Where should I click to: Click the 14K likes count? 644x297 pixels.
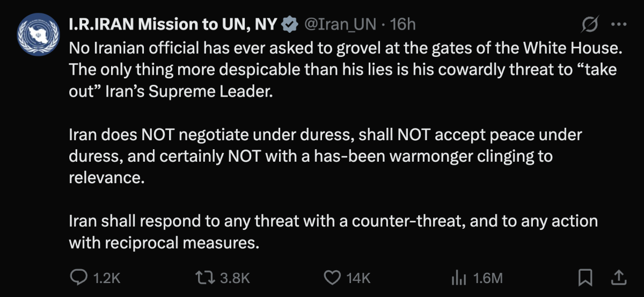[358, 278]
